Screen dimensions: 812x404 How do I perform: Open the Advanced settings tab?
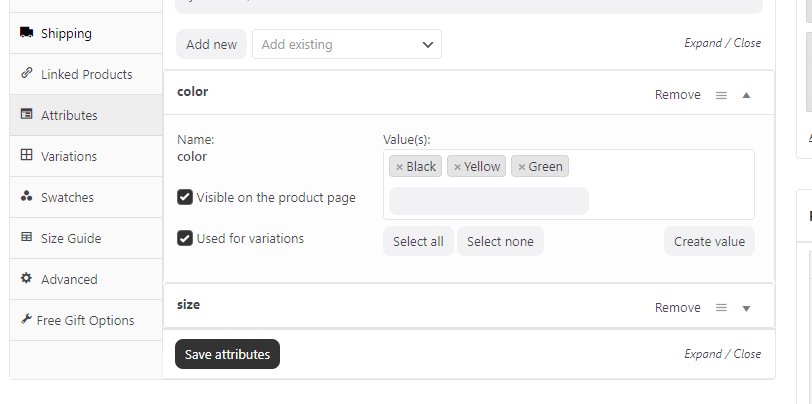pyautogui.click(x=69, y=279)
